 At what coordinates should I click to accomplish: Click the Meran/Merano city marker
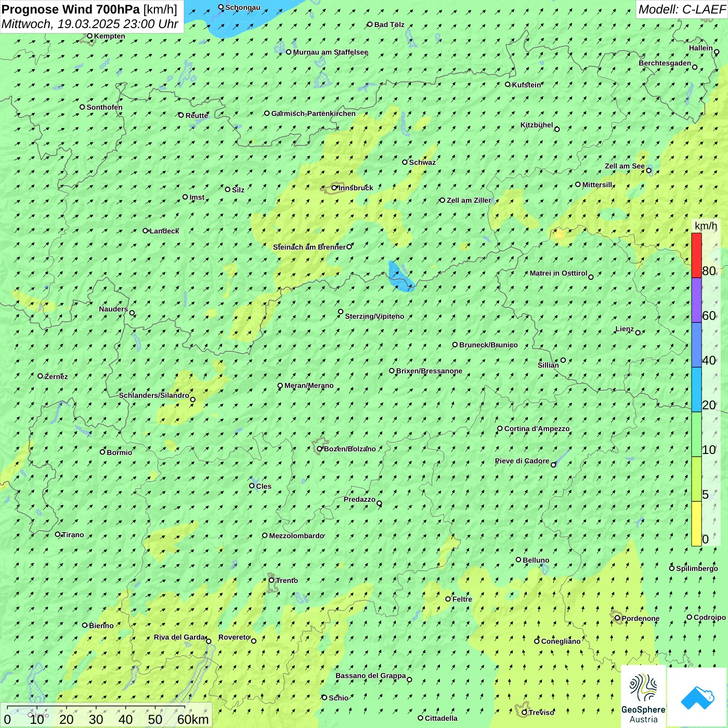(280, 386)
